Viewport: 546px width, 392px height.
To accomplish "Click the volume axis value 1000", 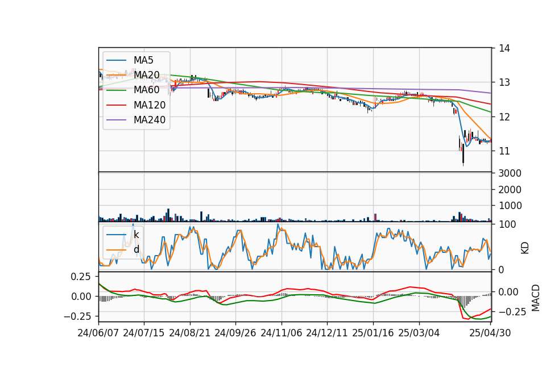I will coord(510,206).
